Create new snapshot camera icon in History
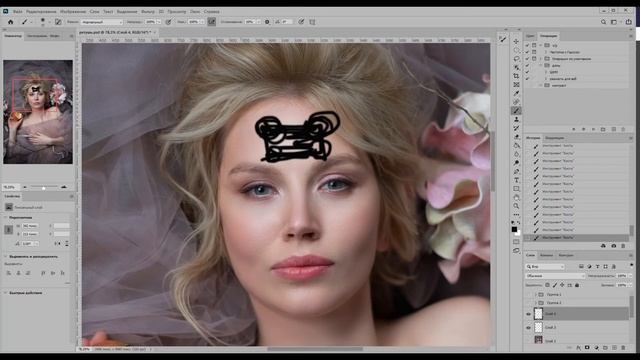640x360 pixels. click(x=613, y=246)
